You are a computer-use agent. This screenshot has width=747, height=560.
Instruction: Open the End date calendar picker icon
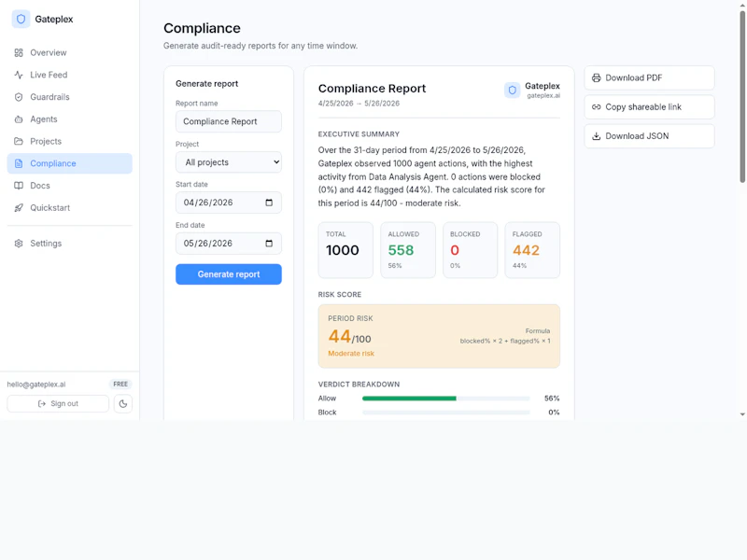pyautogui.click(x=269, y=244)
